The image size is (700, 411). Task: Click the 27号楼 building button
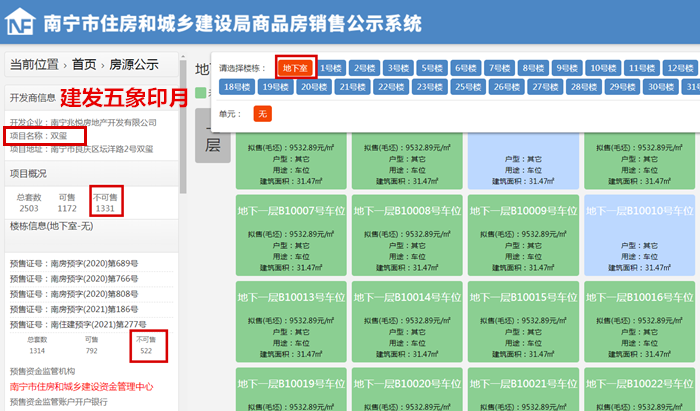point(545,87)
